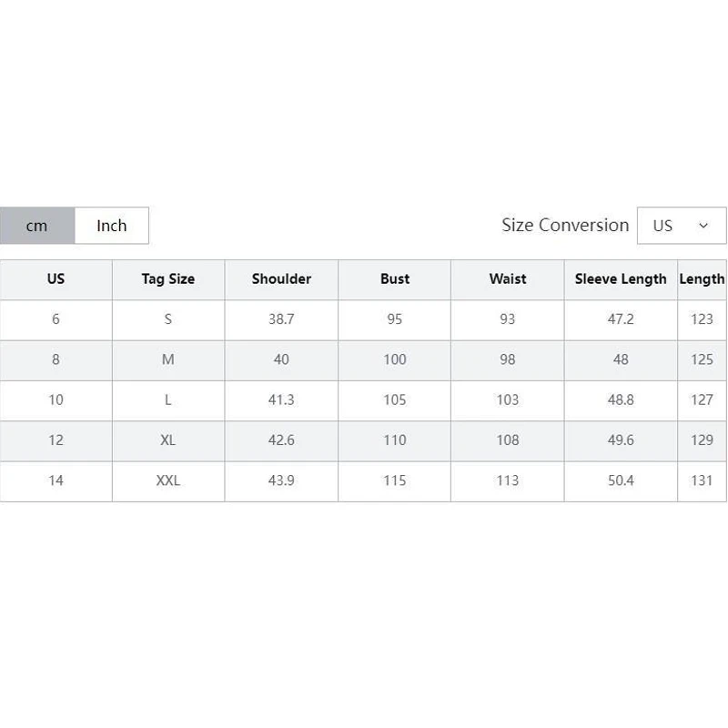Click the Size Conversion label
Viewport: 728px width, 728px height.
565,225
